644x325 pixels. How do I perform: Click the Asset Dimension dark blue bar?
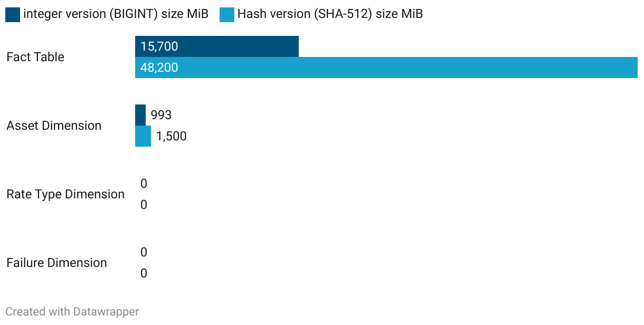140,115
